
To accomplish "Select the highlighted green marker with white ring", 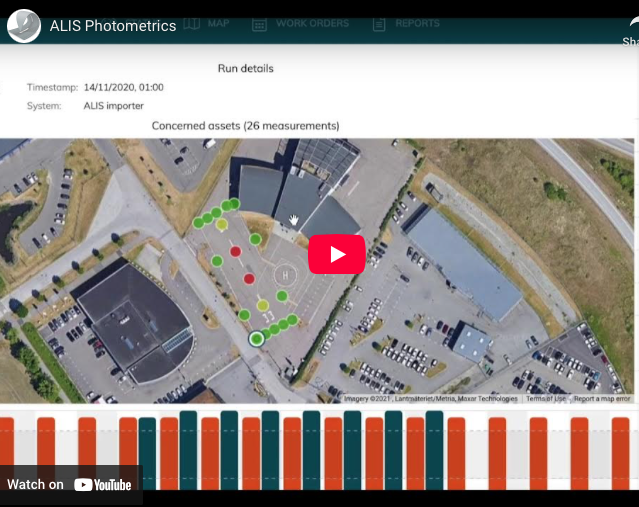I will (257, 339).
